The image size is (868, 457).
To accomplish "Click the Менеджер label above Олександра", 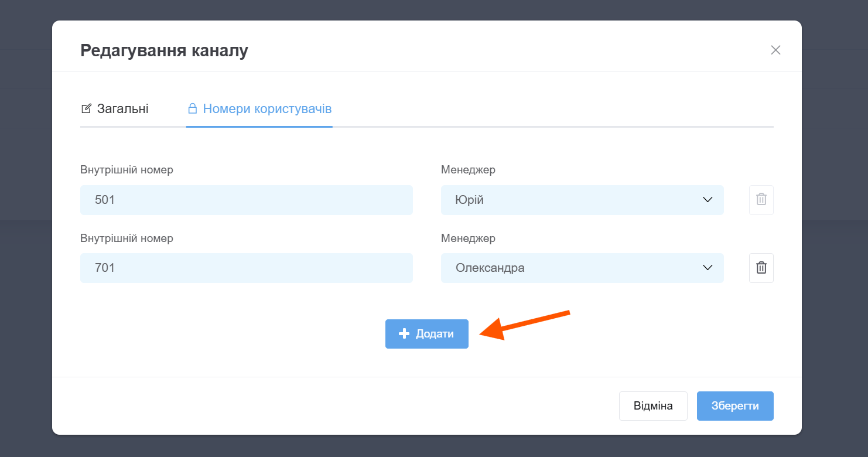I will pos(468,238).
